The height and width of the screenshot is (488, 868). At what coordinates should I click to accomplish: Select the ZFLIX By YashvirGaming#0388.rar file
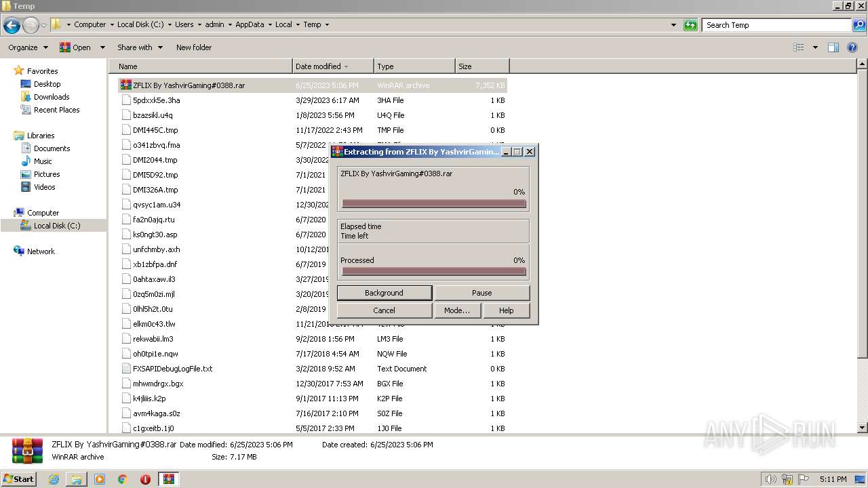pos(313,85)
